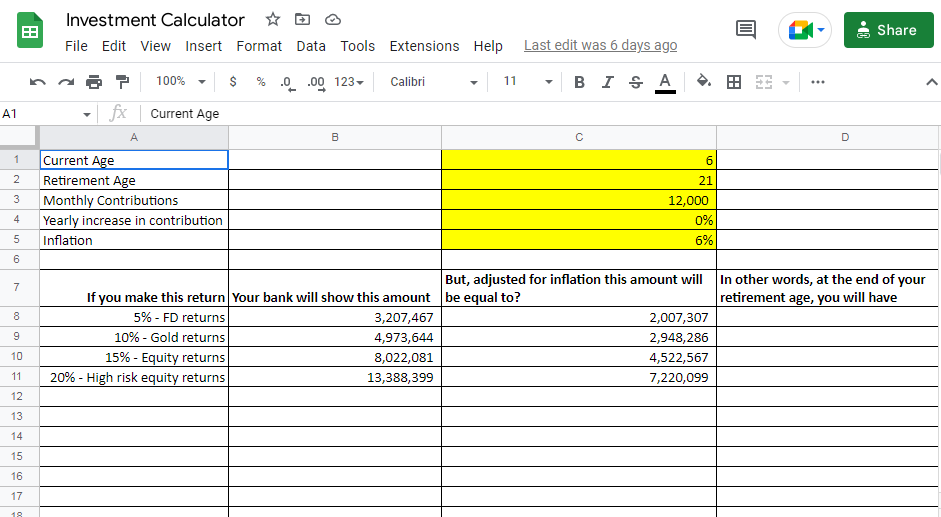
Task: Collapse the menus with the up chevron
Action: click(931, 82)
